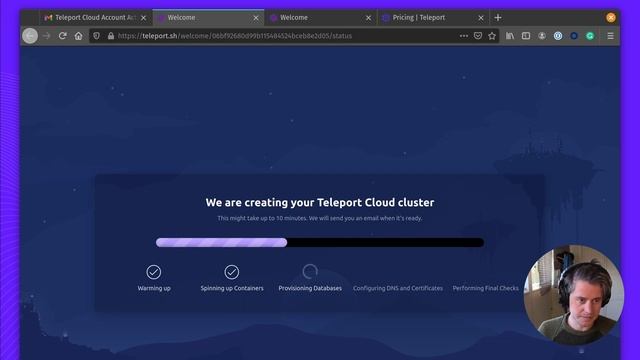This screenshot has height=360, width=640.
Task: Click the Spinning up Containers label
Action: click(232, 288)
